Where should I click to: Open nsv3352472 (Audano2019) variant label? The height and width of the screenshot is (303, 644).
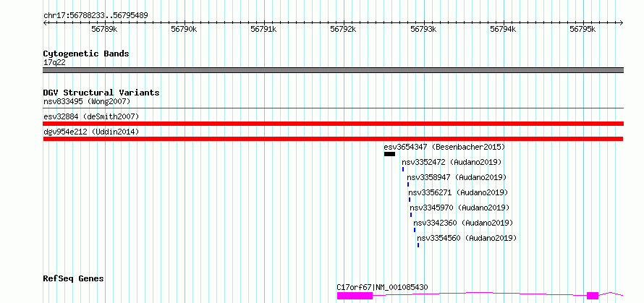452,162
